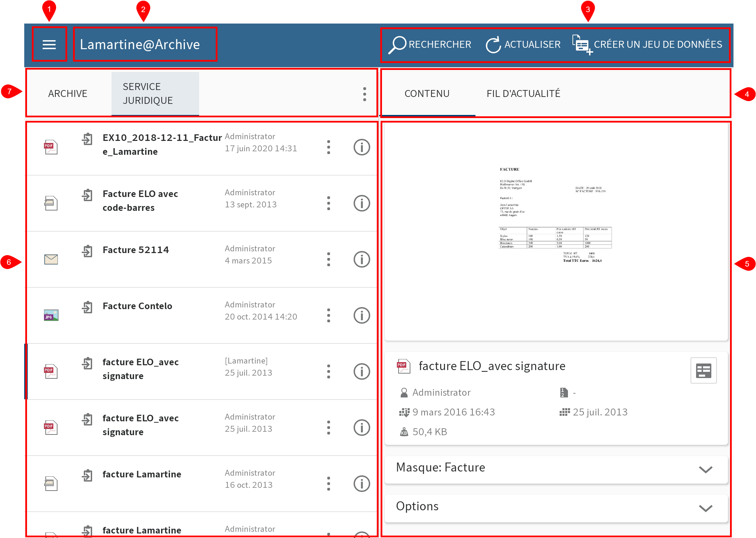756x538 pixels.
Task: Switch to the Archive tab
Action: click(x=68, y=93)
